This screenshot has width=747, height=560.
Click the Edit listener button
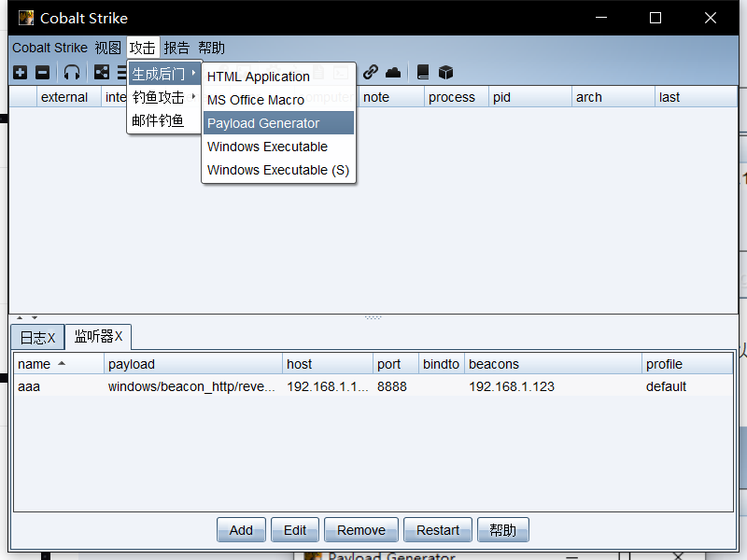point(295,530)
